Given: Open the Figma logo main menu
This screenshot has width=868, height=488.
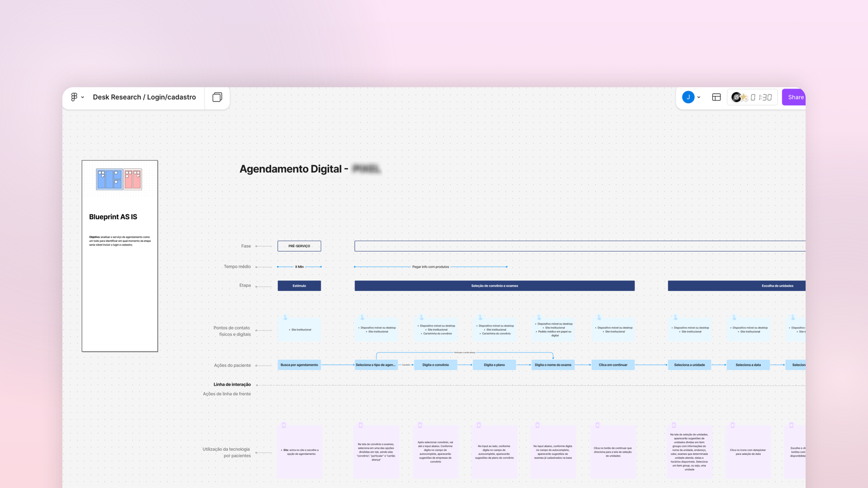Looking at the screenshot, I should tap(74, 97).
